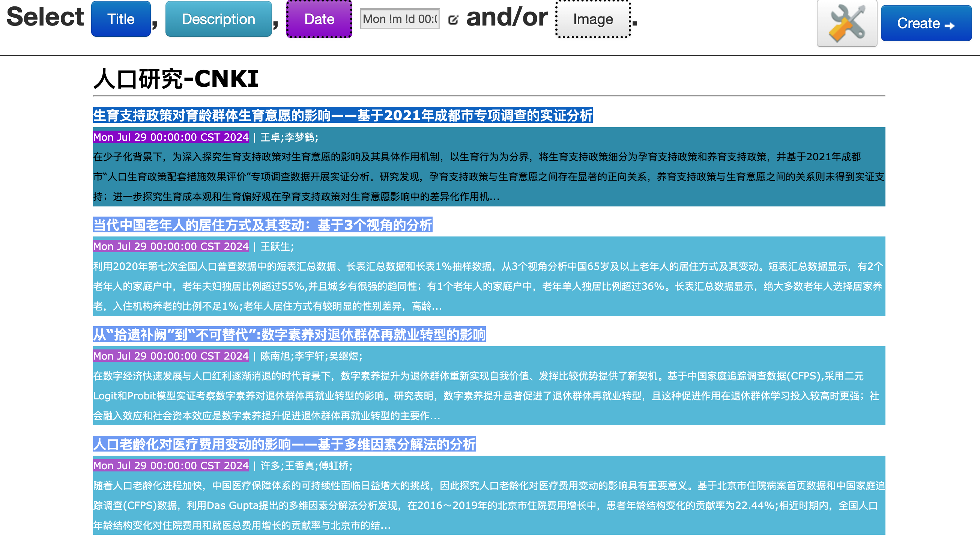Click the date next to 陈南旭;李宇轩;吴继煜
This screenshot has height=539, width=980.
coord(171,356)
